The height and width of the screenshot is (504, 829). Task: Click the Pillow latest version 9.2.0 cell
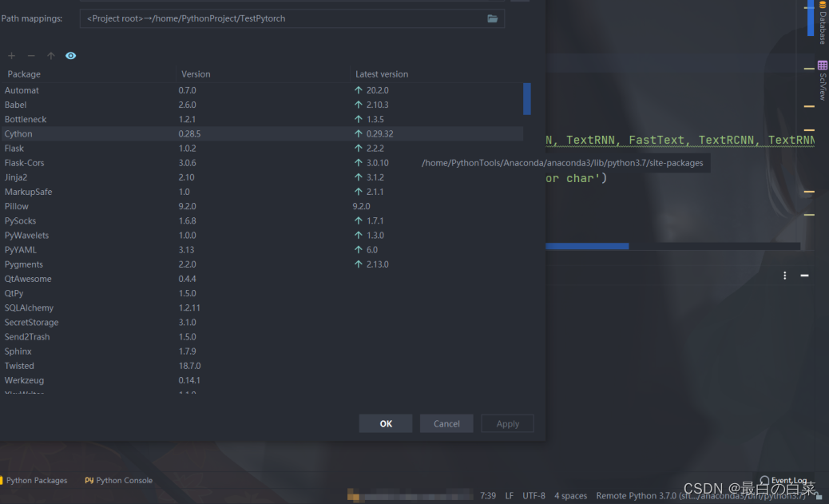[x=361, y=206]
